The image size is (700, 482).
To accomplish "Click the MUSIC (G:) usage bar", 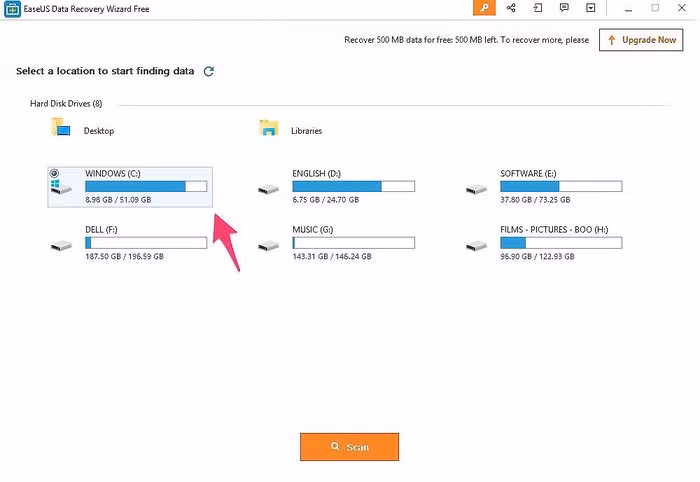I will coord(353,242).
